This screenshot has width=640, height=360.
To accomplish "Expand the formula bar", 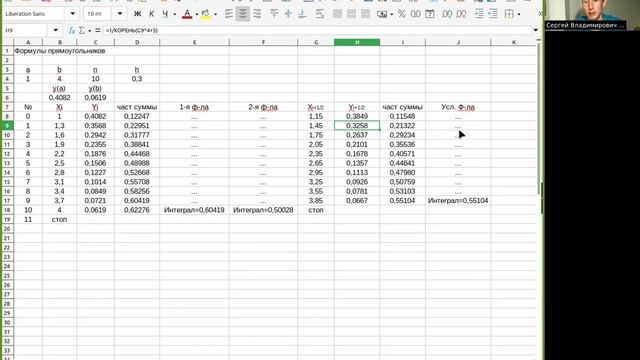I will (536, 30).
